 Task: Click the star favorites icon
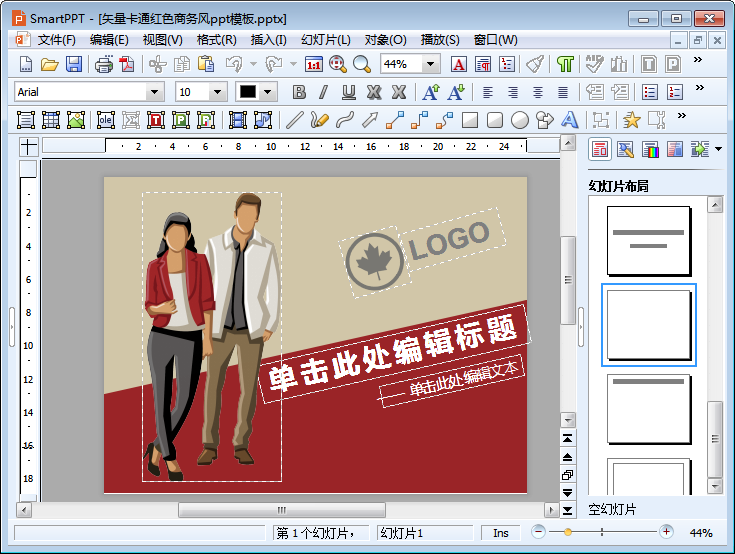point(631,120)
